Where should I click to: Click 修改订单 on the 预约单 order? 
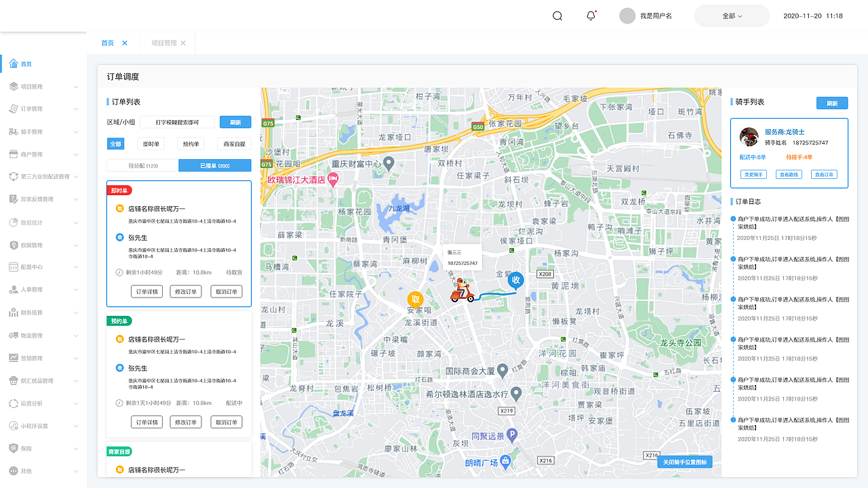point(186,422)
